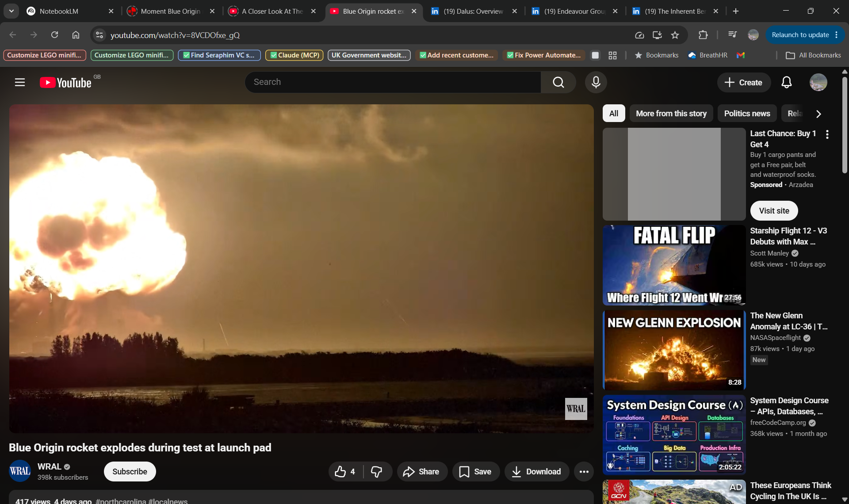The width and height of the screenshot is (849, 504).
Task: Open the media control icon in toolbar
Action: pyautogui.click(x=732, y=35)
